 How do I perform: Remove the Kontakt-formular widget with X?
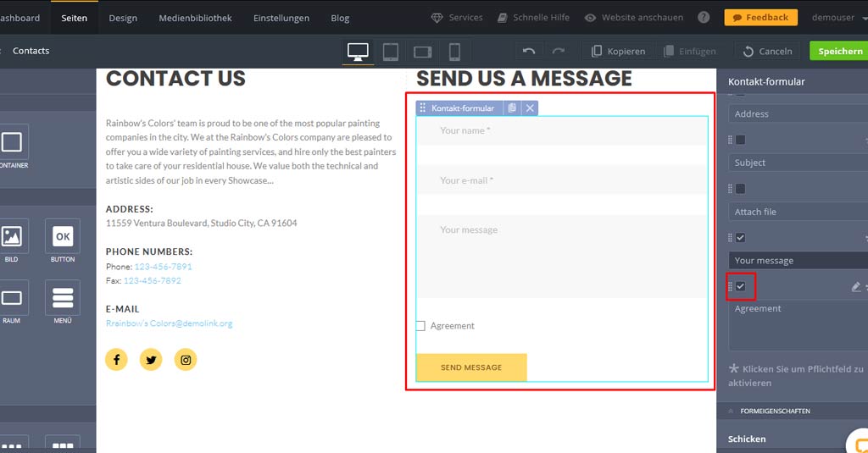pyautogui.click(x=530, y=108)
